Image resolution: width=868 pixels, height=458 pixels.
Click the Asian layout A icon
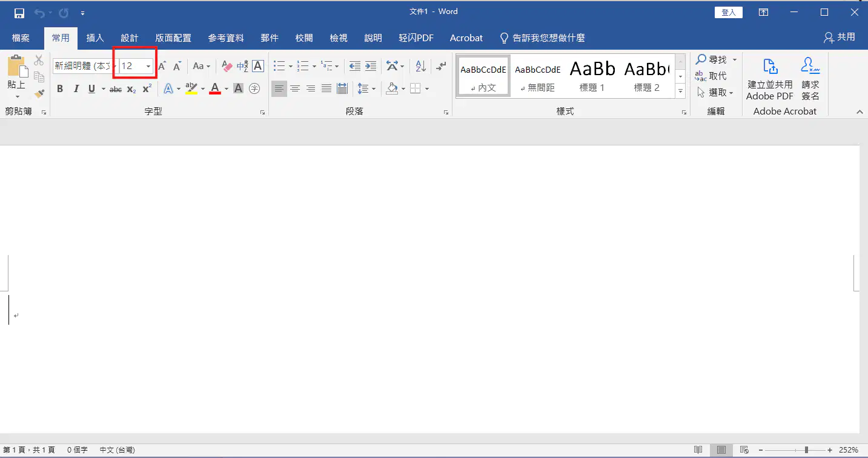click(392, 66)
